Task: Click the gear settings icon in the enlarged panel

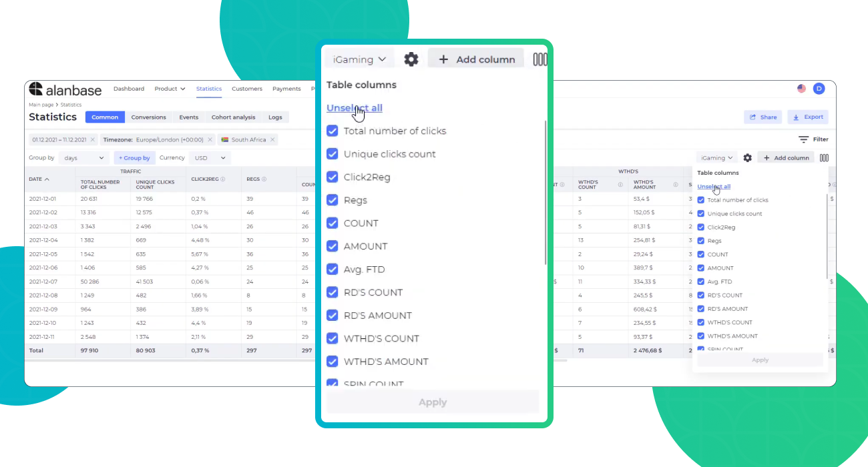Action: click(411, 59)
